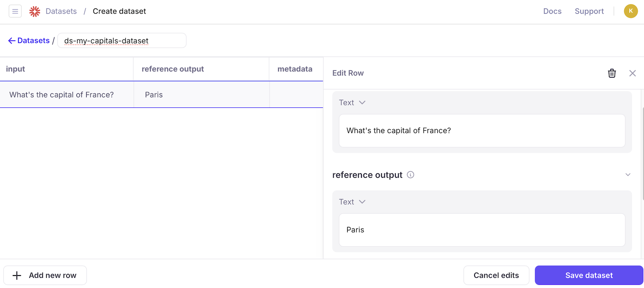This screenshot has width=644, height=288.
Task: Open the Docs link
Action: point(552,11)
